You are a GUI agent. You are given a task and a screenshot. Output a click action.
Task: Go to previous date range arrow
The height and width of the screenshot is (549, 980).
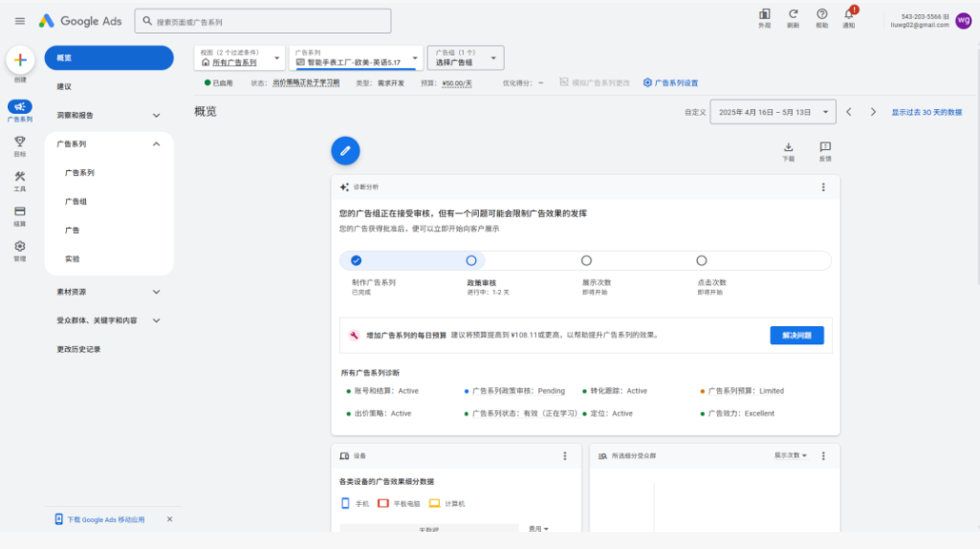(849, 112)
